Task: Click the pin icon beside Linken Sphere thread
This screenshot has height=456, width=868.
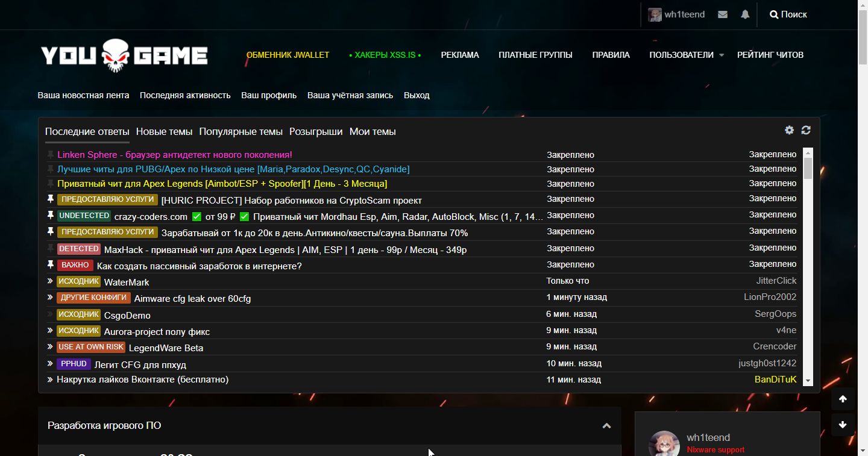Action: pos(51,155)
